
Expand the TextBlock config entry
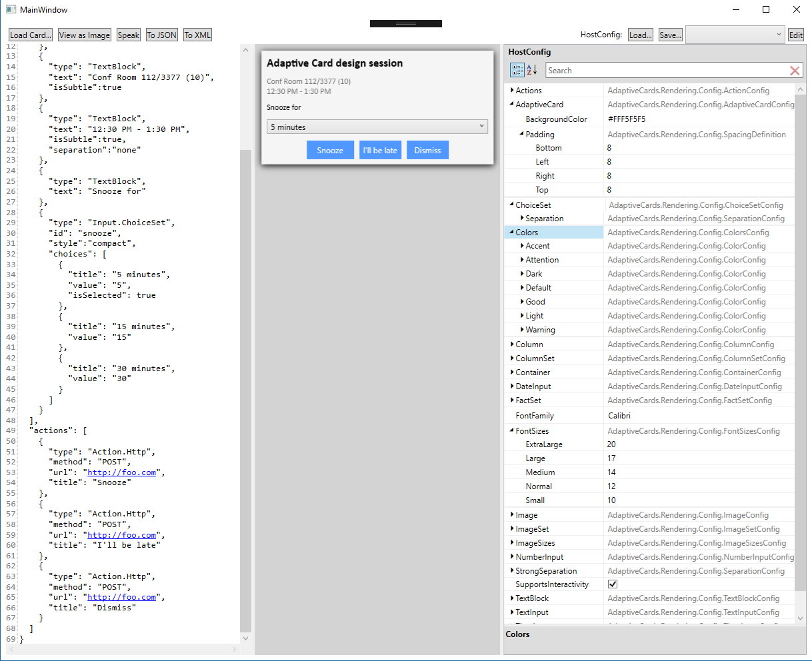[511, 598]
